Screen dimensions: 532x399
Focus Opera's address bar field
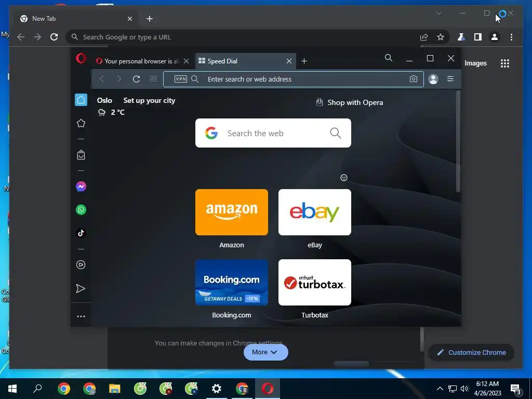(x=294, y=79)
